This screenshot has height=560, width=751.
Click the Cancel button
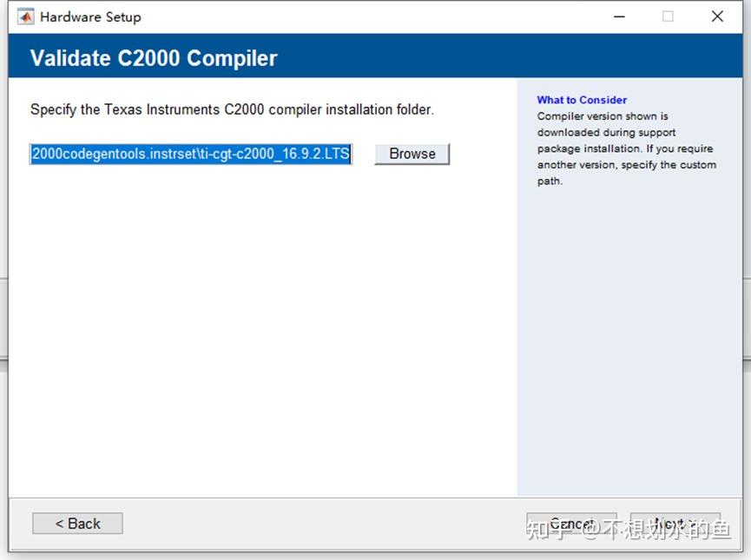(x=572, y=523)
